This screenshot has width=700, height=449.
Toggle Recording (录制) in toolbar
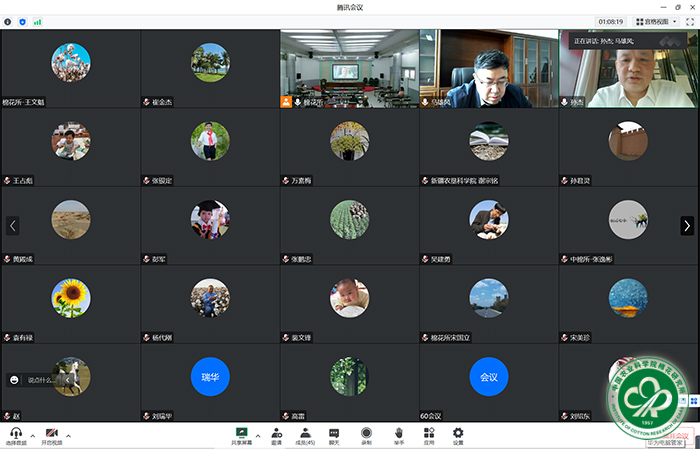point(367,434)
